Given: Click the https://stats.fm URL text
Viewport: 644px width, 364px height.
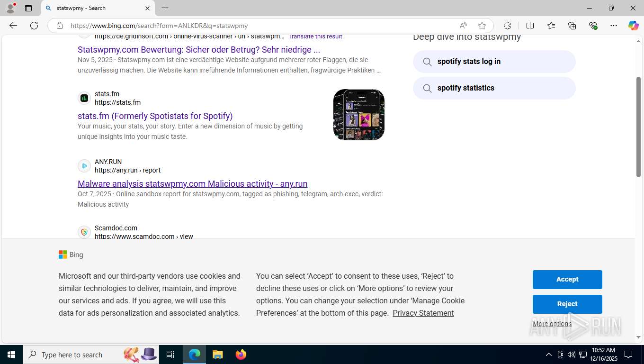Looking at the screenshot, I should click(117, 102).
